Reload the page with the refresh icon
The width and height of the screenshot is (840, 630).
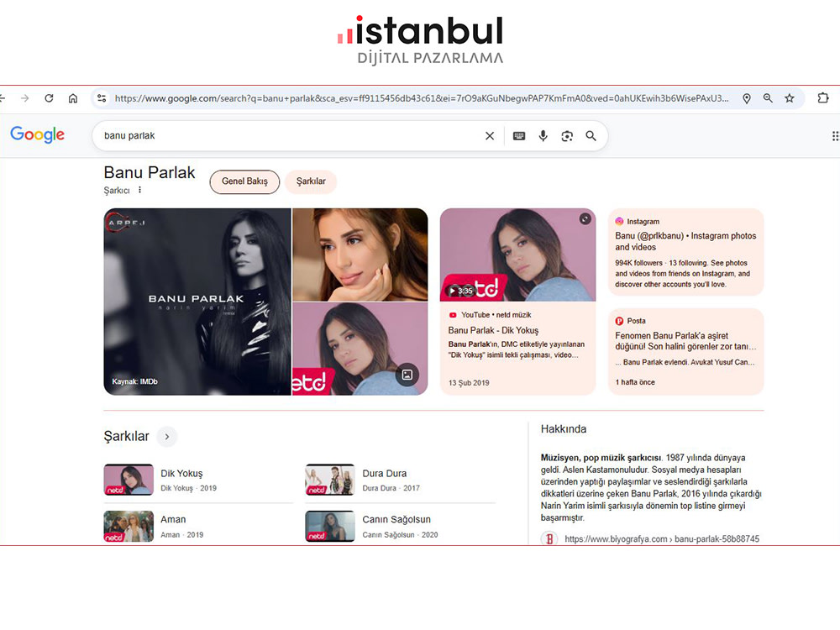(x=49, y=98)
